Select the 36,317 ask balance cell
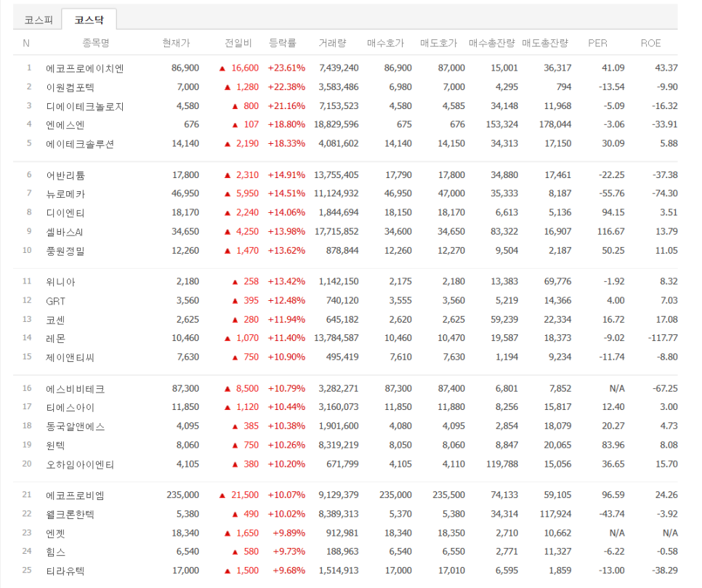The image size is (702, 588). point(557,68)
